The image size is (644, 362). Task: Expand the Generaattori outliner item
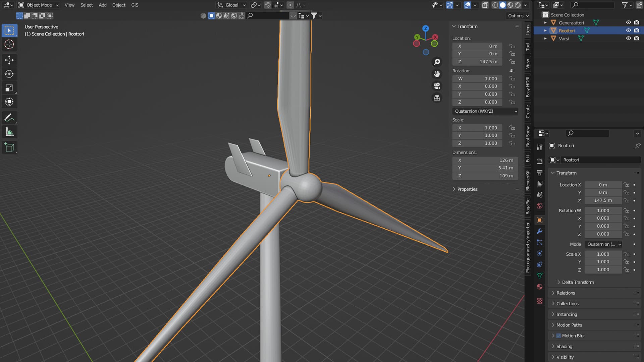click(545, 23)
